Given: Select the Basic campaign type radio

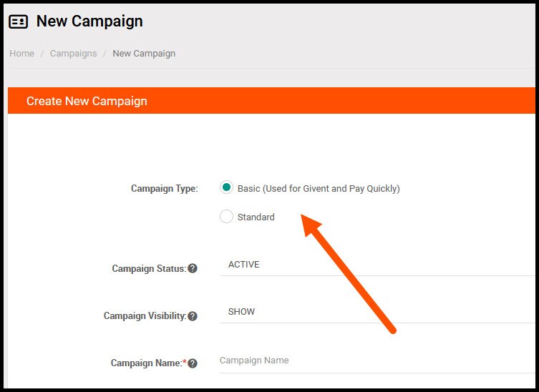Looking at the screenshot, I should 226,187.
